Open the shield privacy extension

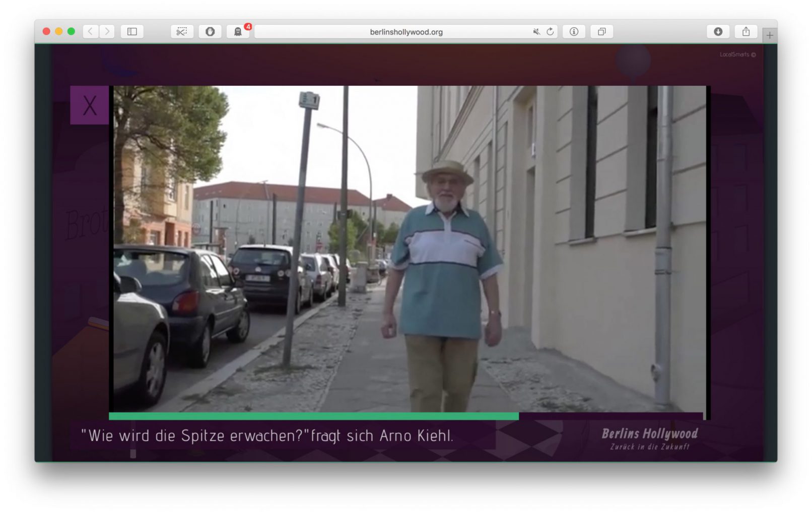[210, 31]
